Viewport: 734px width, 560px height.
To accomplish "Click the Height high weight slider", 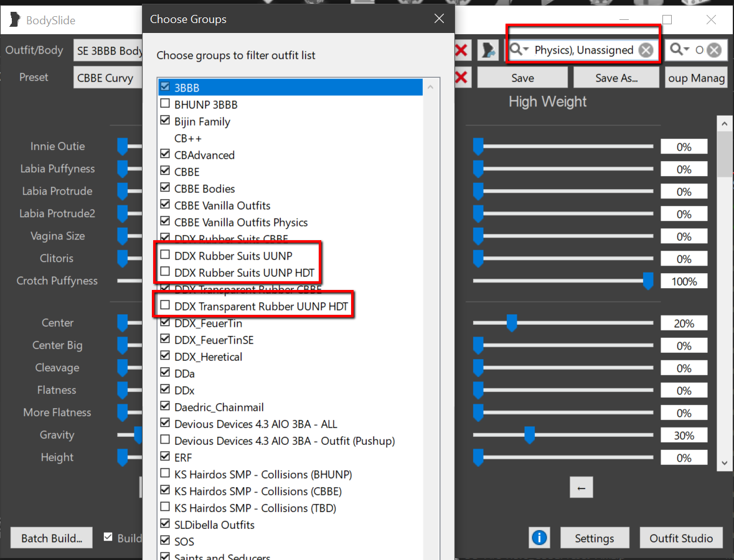I will (563, 457).
